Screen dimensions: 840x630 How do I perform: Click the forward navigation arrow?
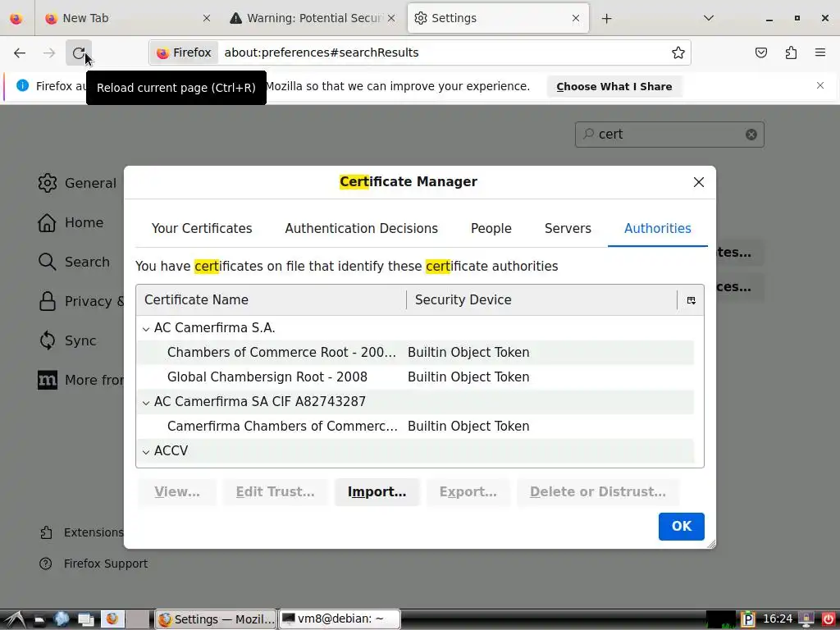pos(49,52)
